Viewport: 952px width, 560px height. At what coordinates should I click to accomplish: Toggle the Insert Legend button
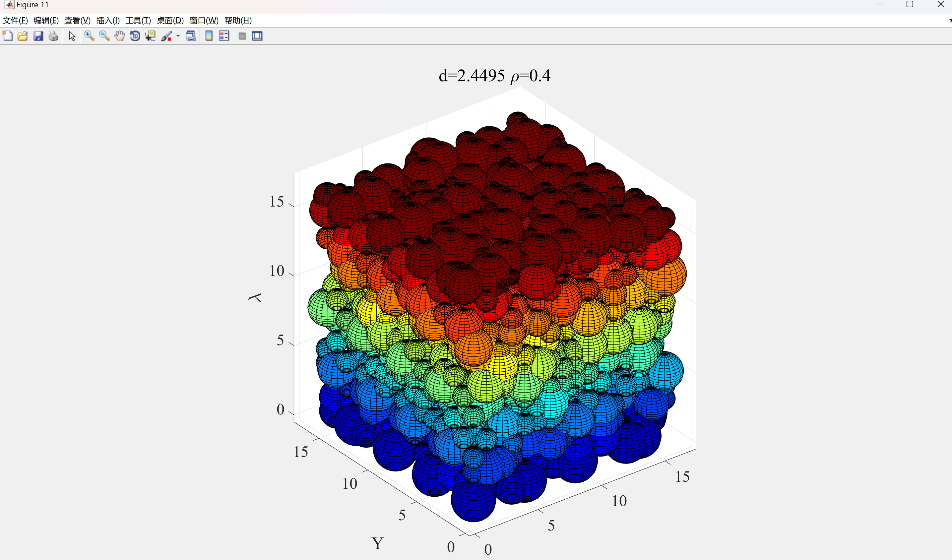coord(224,36)
